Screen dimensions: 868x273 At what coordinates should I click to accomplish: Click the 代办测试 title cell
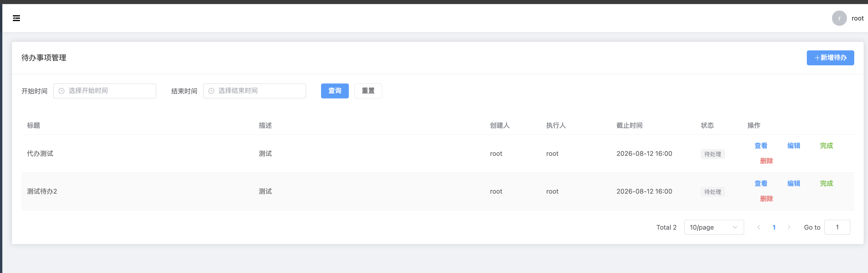40,153
